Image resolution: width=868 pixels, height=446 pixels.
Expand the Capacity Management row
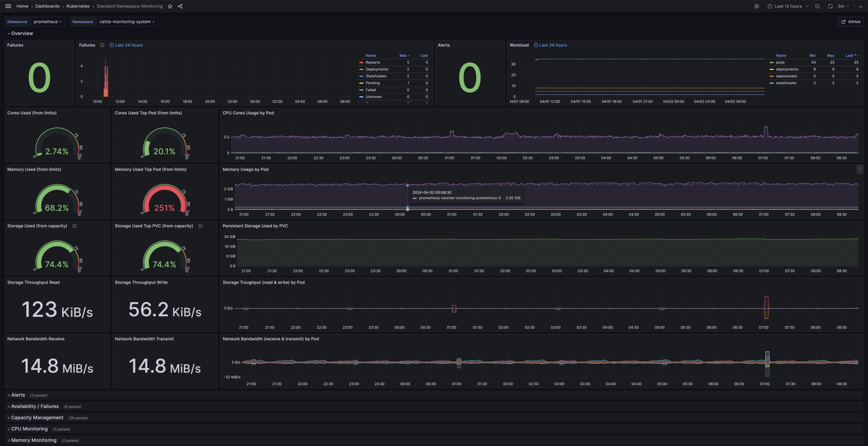(37, 417)
